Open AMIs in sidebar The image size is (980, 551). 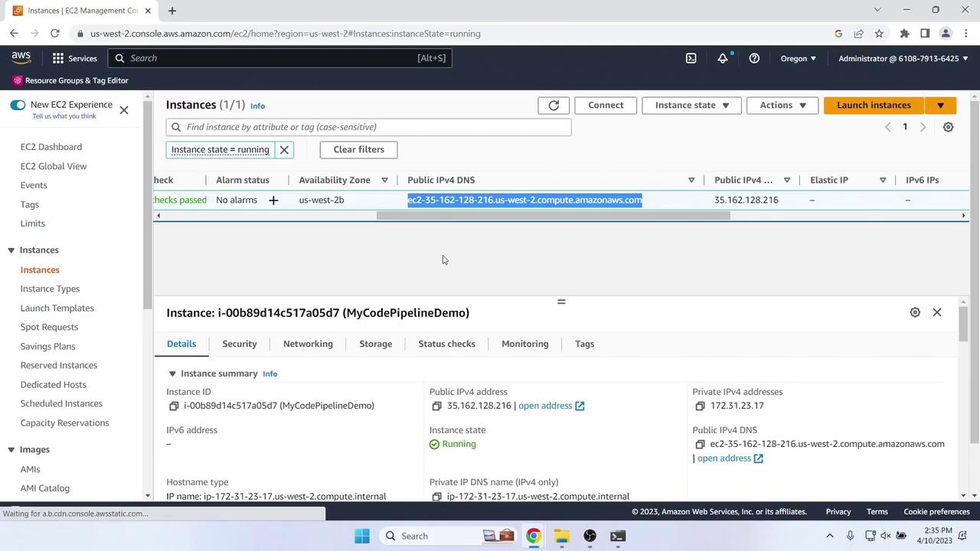pyautogui.click(x=31, y=469)
